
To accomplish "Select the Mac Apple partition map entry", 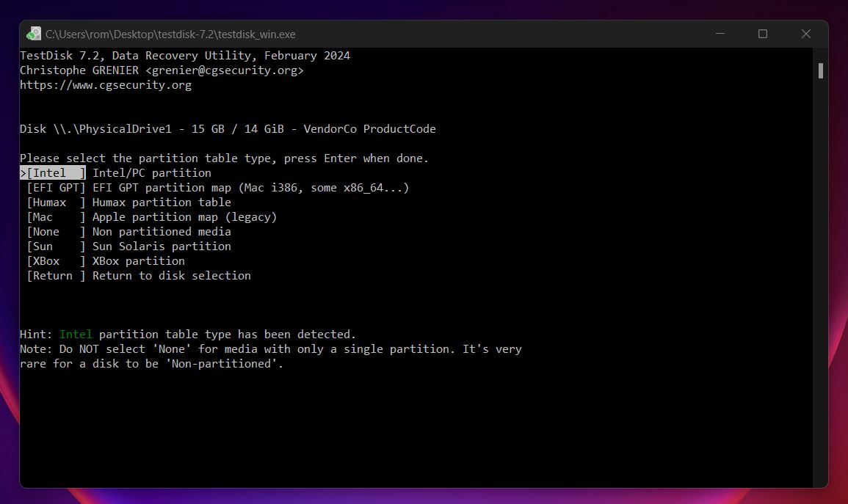I will [x=151, y=216].
